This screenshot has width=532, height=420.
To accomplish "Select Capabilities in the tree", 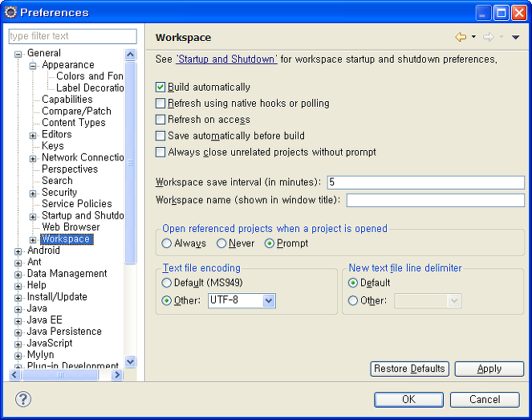I will (67, 99).
